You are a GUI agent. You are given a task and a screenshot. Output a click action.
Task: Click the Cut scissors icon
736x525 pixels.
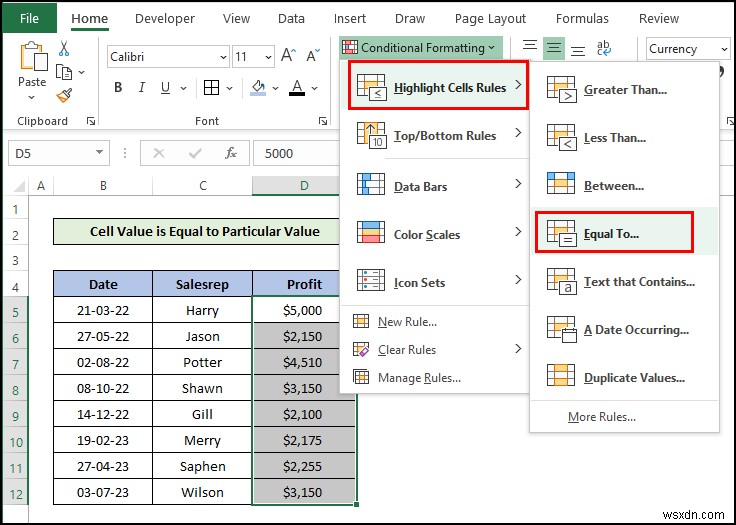64,48
